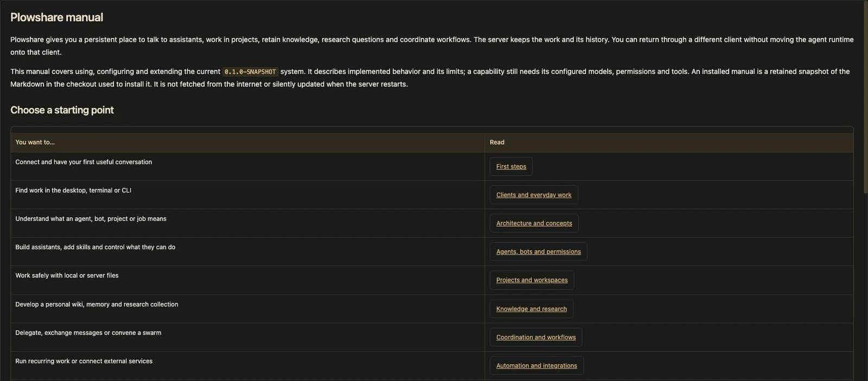Image resolution: width=868 pixels, height=381 pixels.
Task: Follow the Architecture and concepts link
Action: point(534,223)
